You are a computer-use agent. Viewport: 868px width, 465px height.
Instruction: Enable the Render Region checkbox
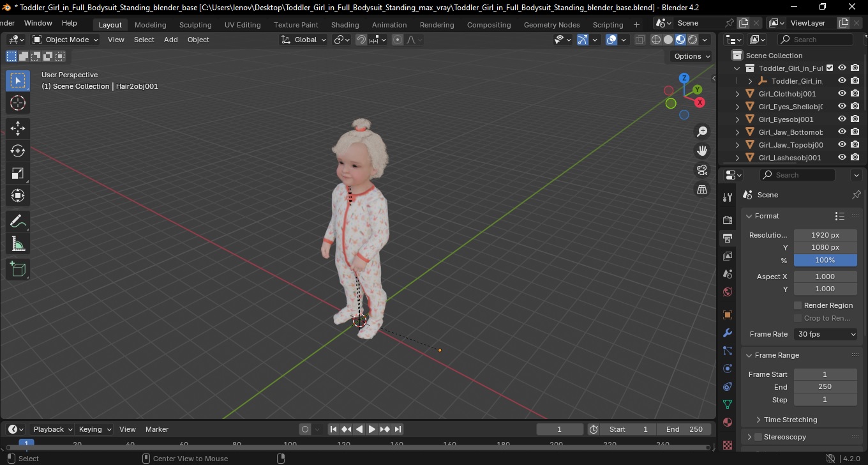[798, 305]
